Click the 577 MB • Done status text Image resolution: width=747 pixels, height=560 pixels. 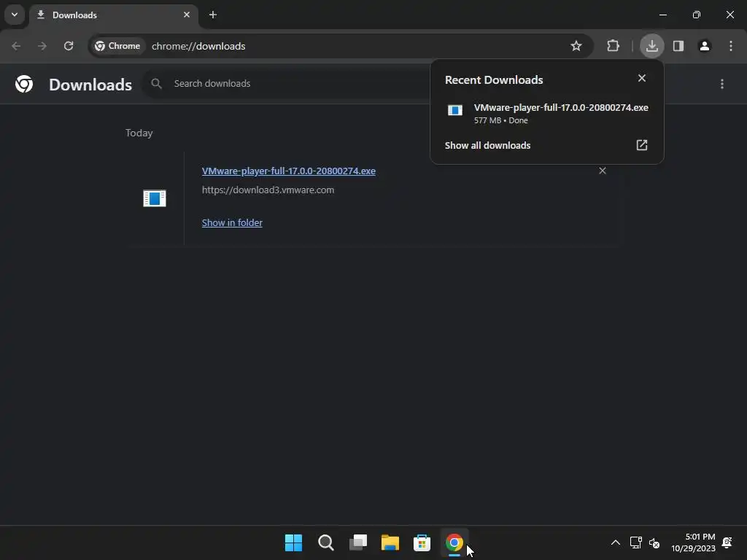click(x=500, y=120)
